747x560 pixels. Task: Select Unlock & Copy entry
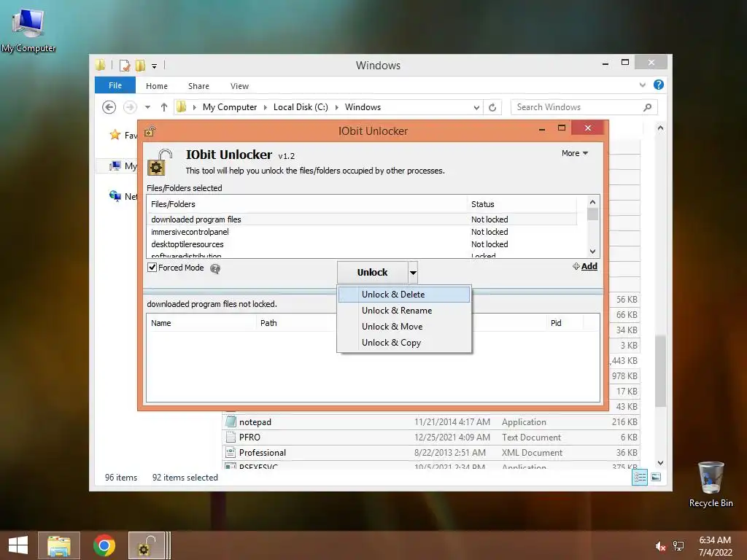click(403, 343)
